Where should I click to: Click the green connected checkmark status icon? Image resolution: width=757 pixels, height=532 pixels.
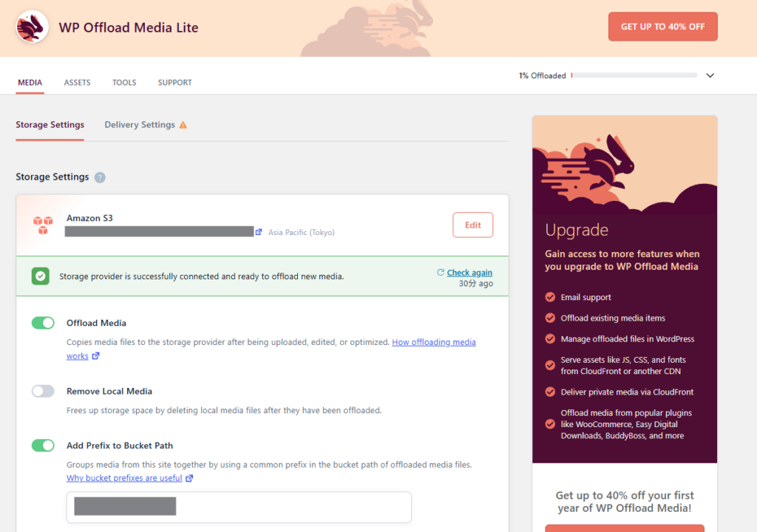coord(41,276)
